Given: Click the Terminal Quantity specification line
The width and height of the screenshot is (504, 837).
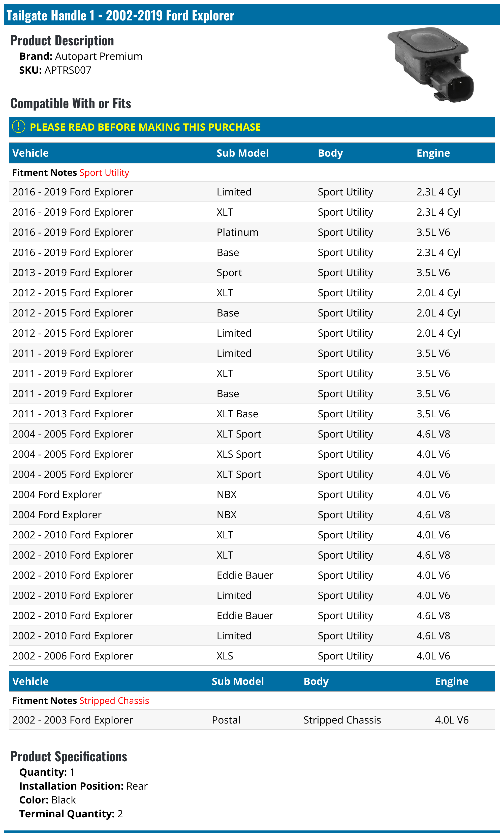Looking at the screenshot, I should (71, 814).
